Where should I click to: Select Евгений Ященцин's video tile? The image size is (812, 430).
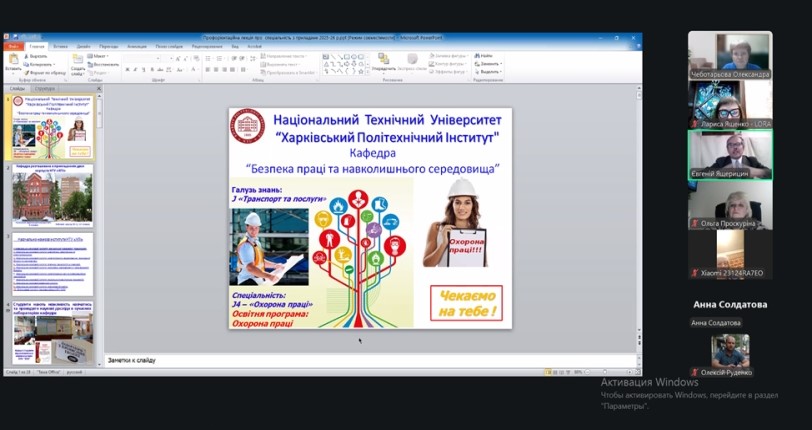pyautogui.click(x=729, y=154)
